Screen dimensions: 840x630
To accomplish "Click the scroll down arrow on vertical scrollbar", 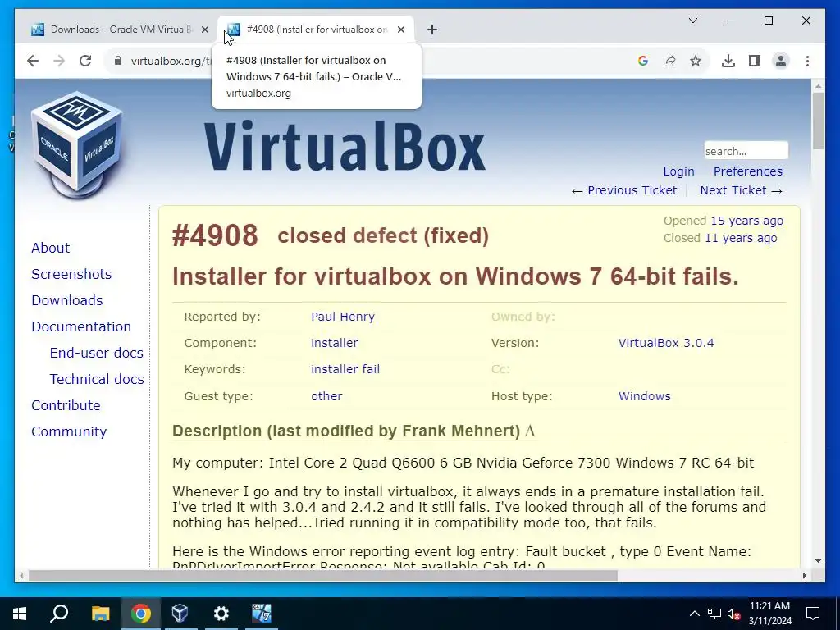I will [818, 561].
